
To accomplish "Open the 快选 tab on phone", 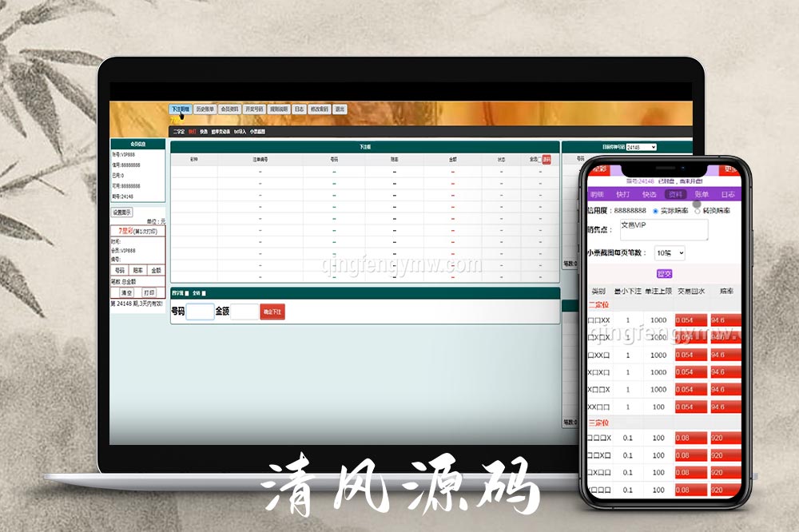I will [x=649, y=194].
